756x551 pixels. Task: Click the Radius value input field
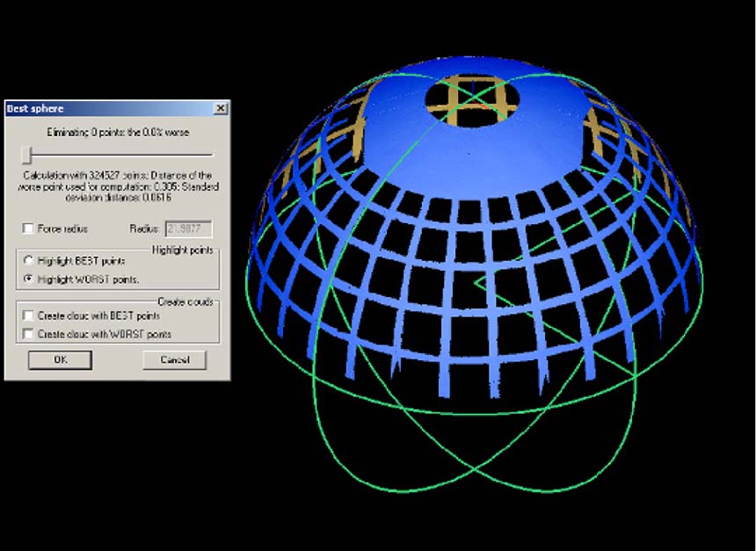pos(188,228)
